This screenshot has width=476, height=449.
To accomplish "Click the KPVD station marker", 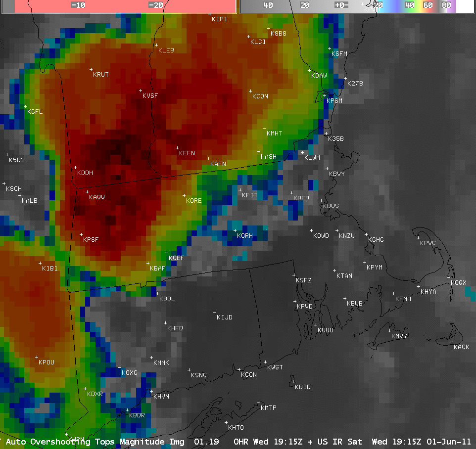I will pyautogui.click(x=295, y=301).
